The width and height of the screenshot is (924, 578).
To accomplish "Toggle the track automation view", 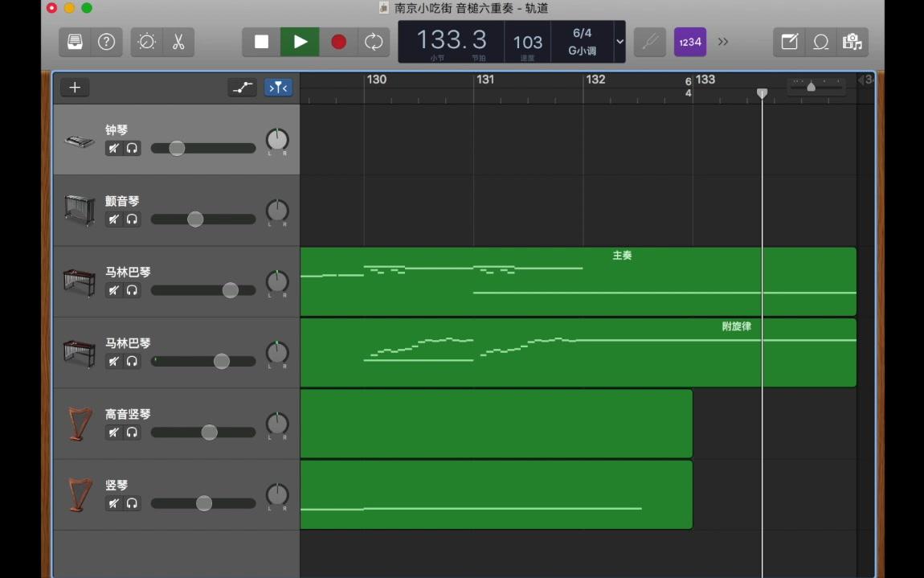I will (x=242, y=88).
